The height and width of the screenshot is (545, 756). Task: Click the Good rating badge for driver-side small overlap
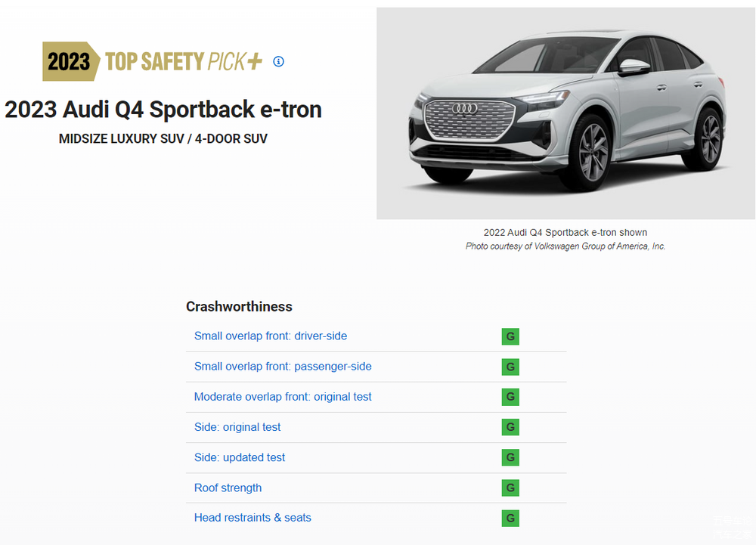tap(510, 336)
